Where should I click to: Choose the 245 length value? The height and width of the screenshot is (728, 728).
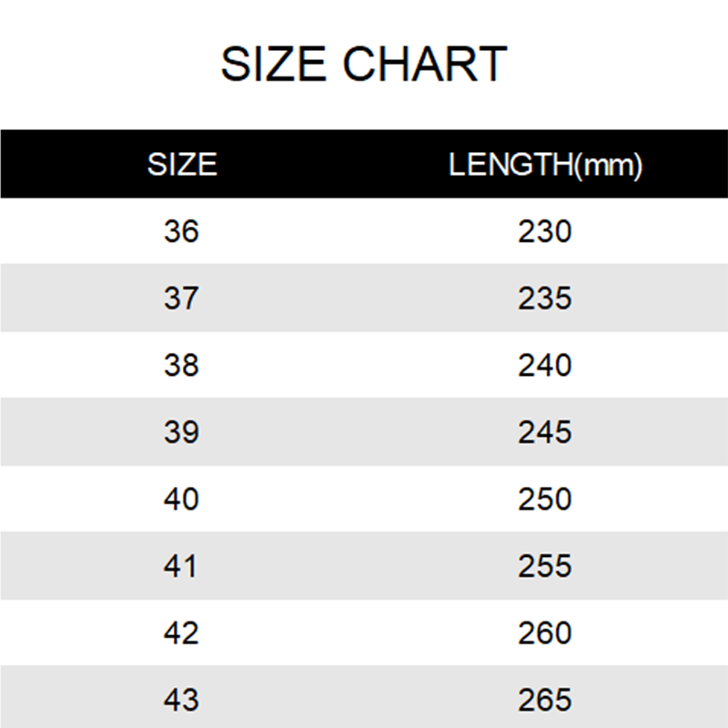point(545,431)
